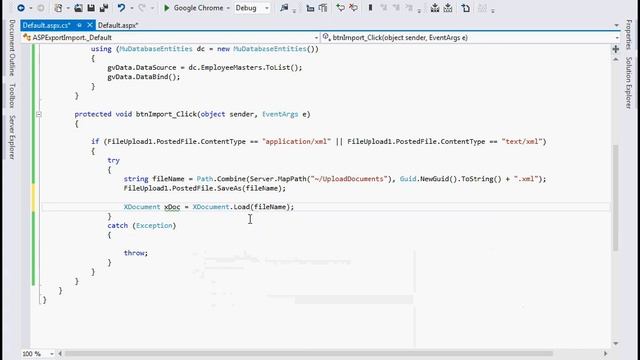Click the Navigate Backward toolbar icon

(x=21, y=8)
